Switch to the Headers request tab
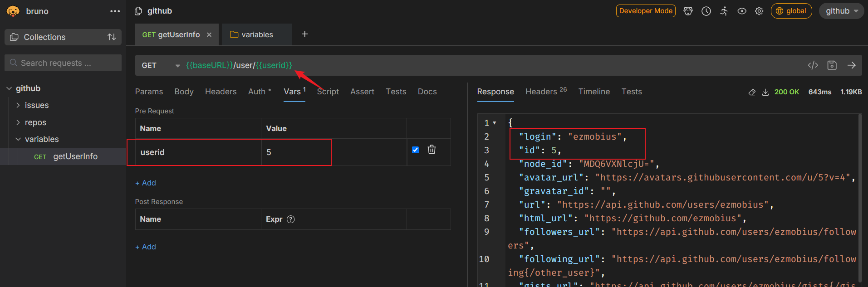The height and width of the screenshot is (287, 868). click(221, 92)
